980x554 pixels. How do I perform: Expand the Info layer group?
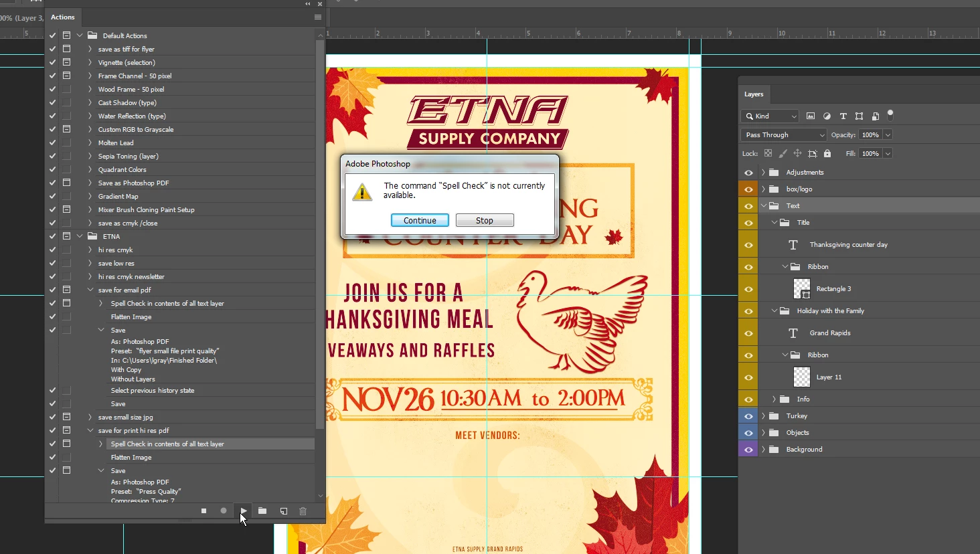pos(774,399)
